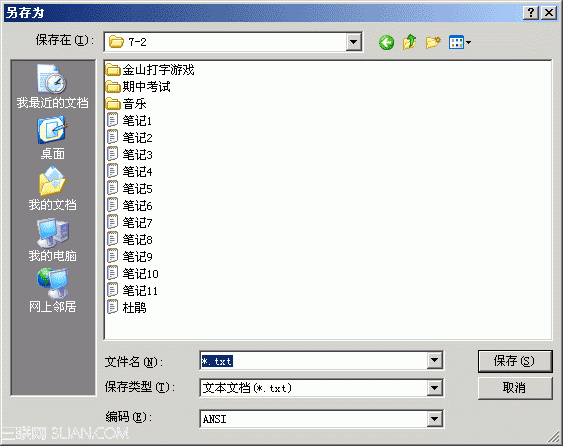Select the 杜鹃 file icon
The width and height of the screenshot is (563, 446).
[112, 307]
